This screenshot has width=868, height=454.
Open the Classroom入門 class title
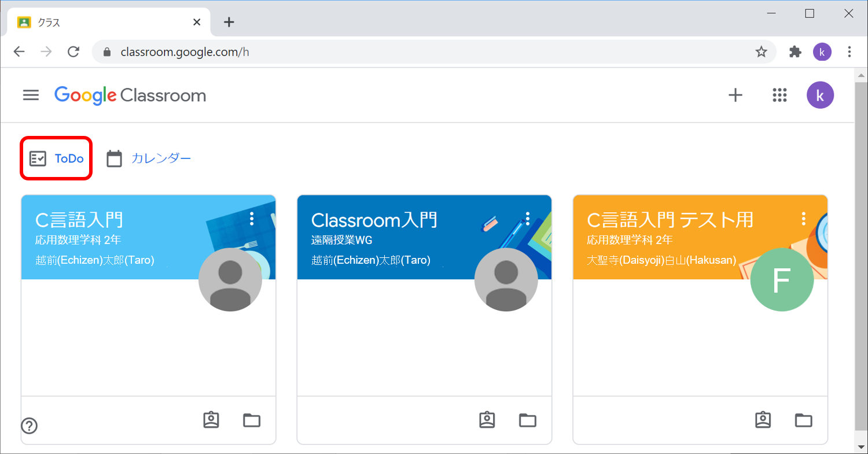pyautogui.click(x=374, y=220)
